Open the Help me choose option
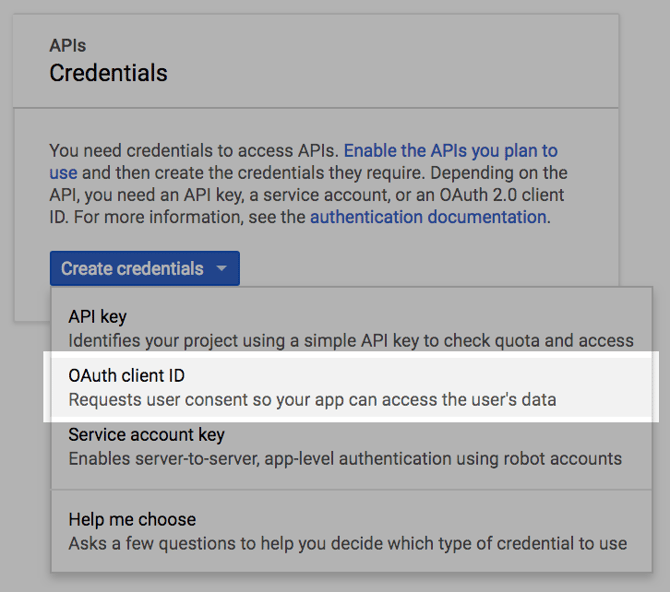 351,531
